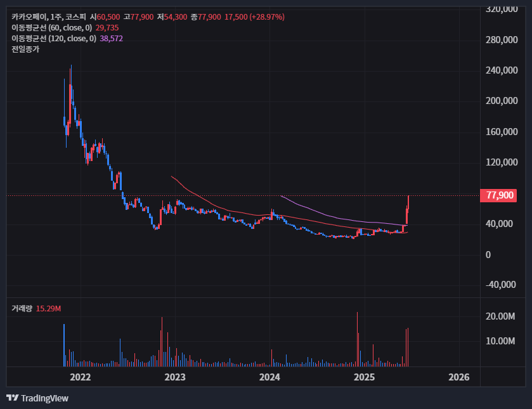This screenshot has height=409, width=532.
Task: Click the 240,000 price axis label
Action: point(502,70)
